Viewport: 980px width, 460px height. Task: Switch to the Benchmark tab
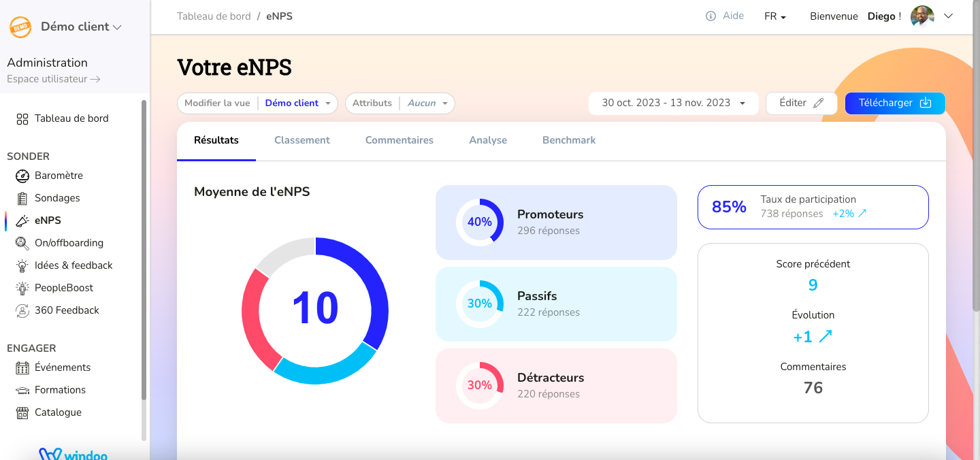click(569, 140)
